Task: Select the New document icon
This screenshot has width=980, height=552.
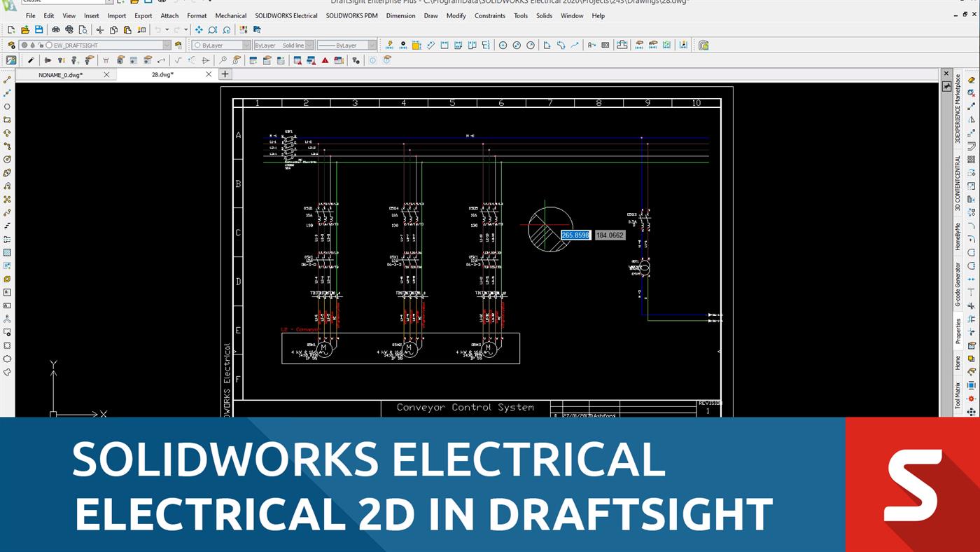Action: click(11, 29)
